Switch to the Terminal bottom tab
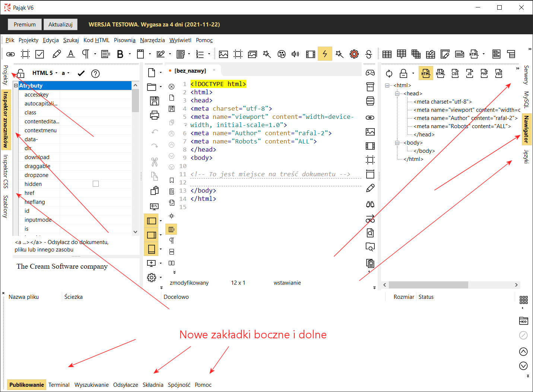Image resolution: width=533 pixels, height=392 pixels. 59,385
